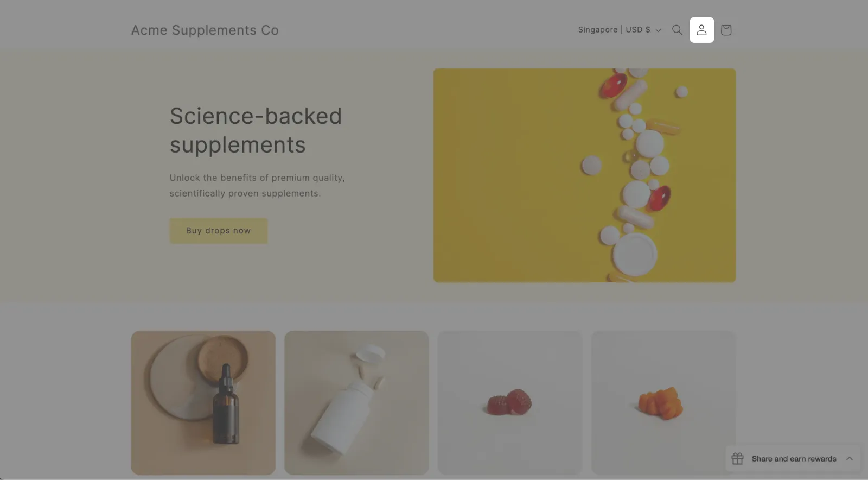Click the yellow pills hero banner image

click(584, 175)
